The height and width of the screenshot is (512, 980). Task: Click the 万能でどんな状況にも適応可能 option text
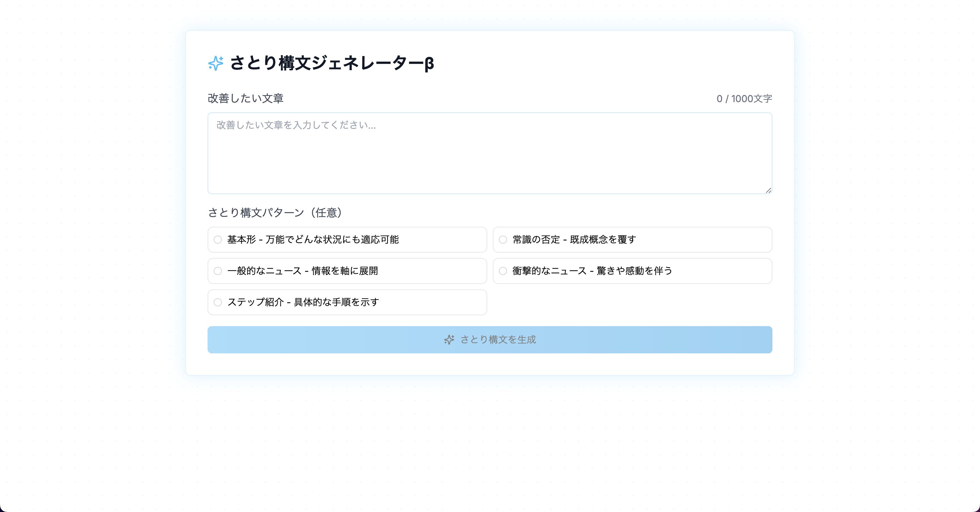coord(332,239)
